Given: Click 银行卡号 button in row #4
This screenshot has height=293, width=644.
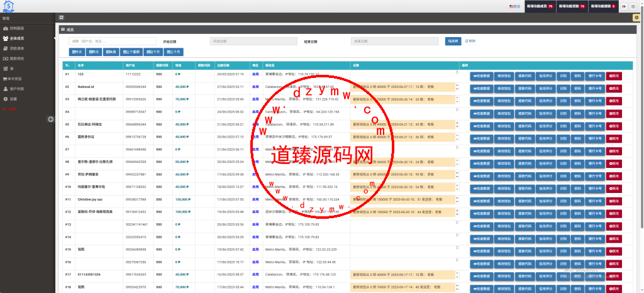Looking at the screenshot, I should point(595,114).
